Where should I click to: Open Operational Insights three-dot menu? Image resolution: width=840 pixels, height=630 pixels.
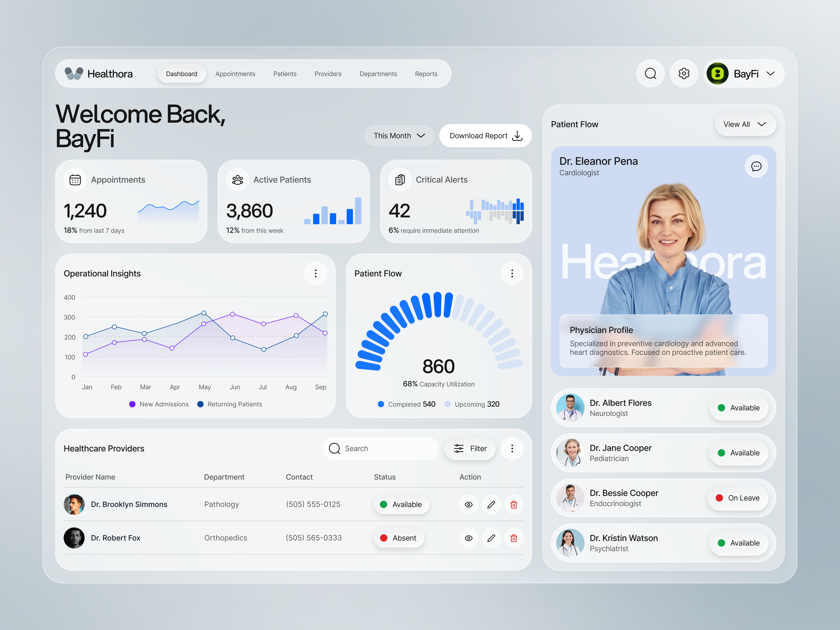point(315,273)
